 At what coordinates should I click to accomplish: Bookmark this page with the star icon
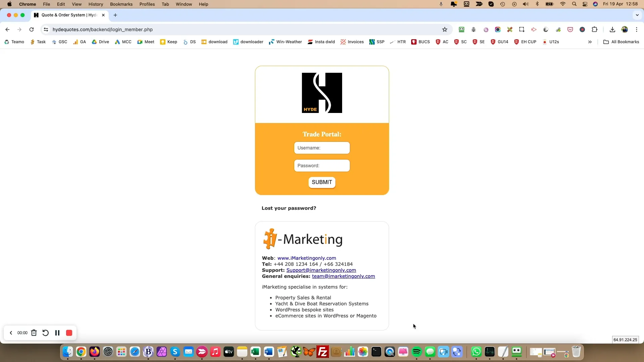coord(445,29)
